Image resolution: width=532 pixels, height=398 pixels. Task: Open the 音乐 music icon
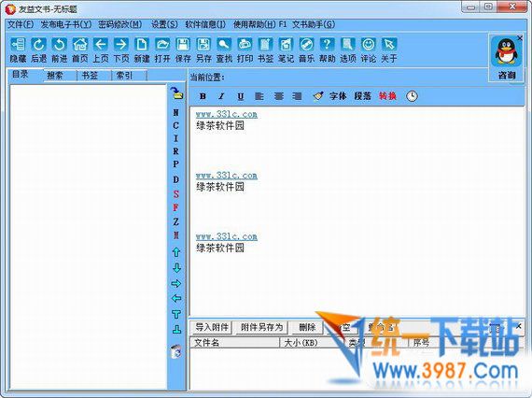coord(306,50)
